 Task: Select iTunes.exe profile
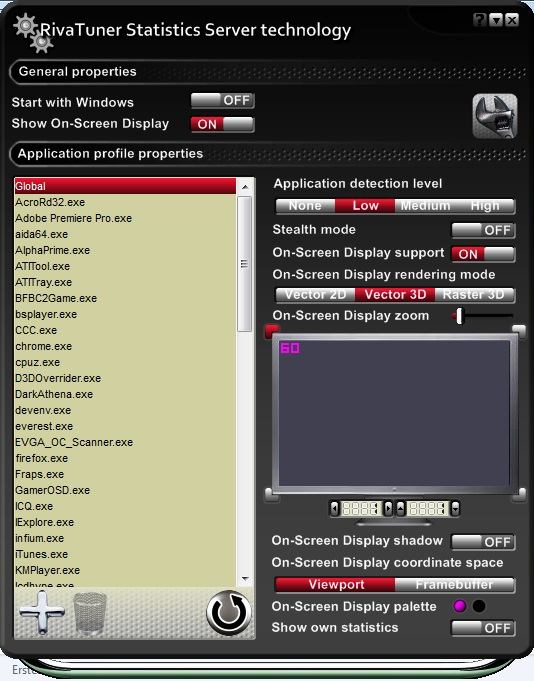tap(125, 554)
